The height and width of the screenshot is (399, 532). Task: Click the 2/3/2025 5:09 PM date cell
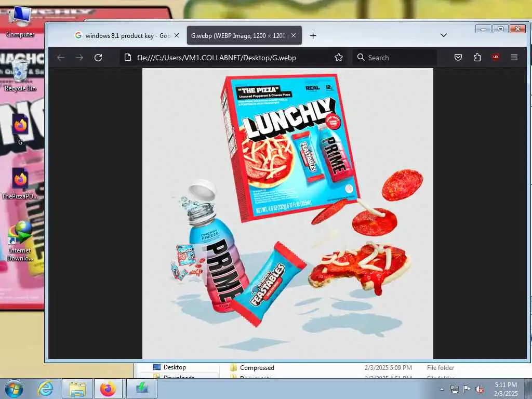point(388,367)
